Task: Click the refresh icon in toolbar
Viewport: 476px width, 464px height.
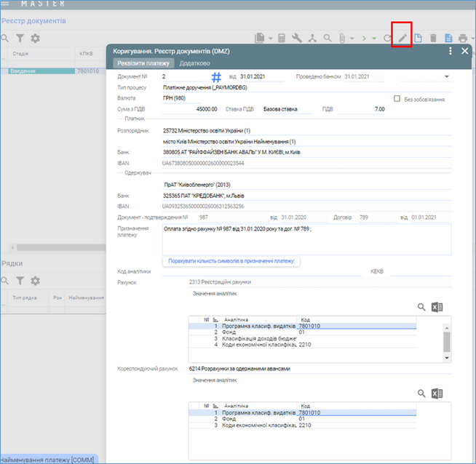Action: pos(387,38)
